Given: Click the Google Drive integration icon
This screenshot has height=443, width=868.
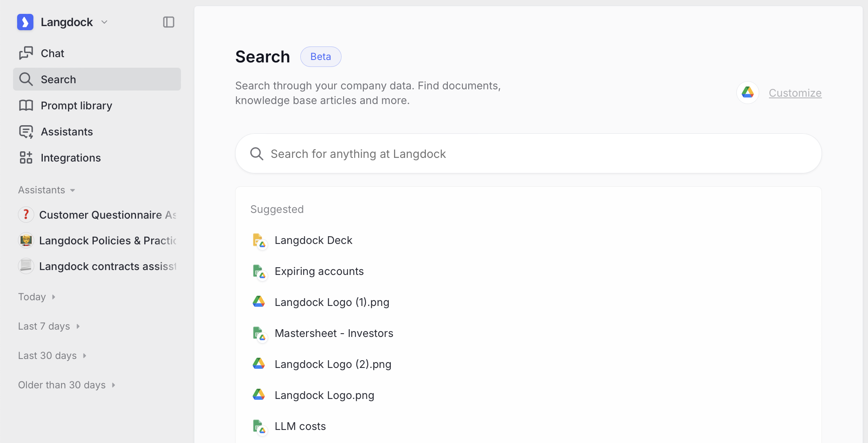Looking at the screenshot, I should tap(747, 93).
